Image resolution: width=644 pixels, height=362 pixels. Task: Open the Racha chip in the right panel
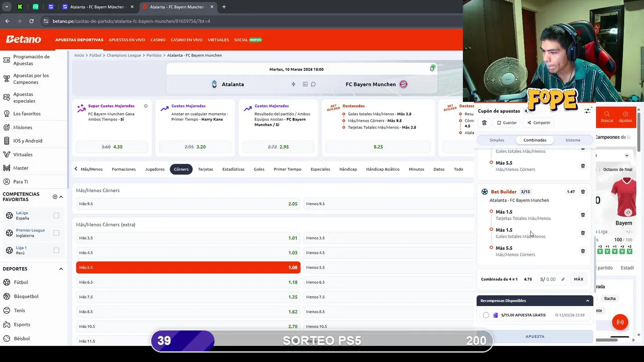pyautogui.click(x=610, y=299)
